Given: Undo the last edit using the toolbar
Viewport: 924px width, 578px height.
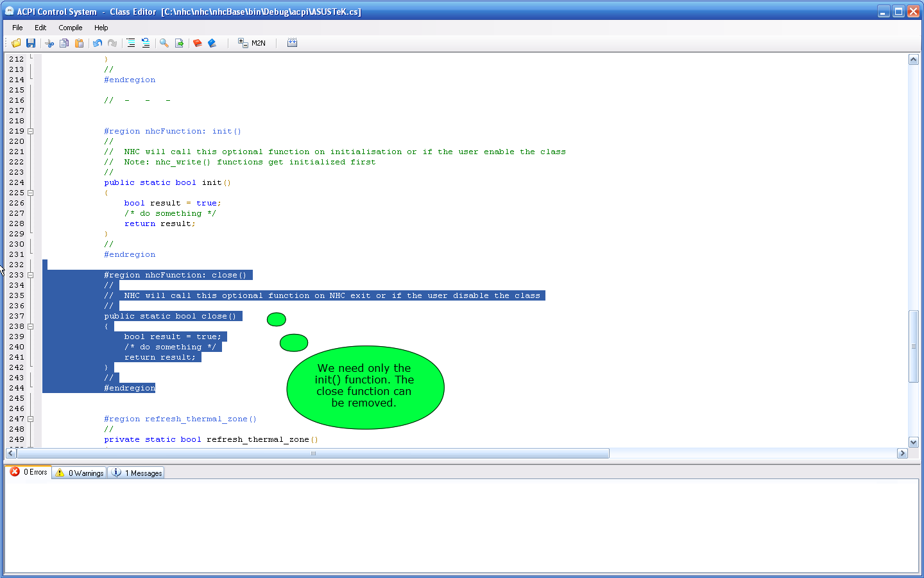Looking at the screenshot, I should pos(98,43).
